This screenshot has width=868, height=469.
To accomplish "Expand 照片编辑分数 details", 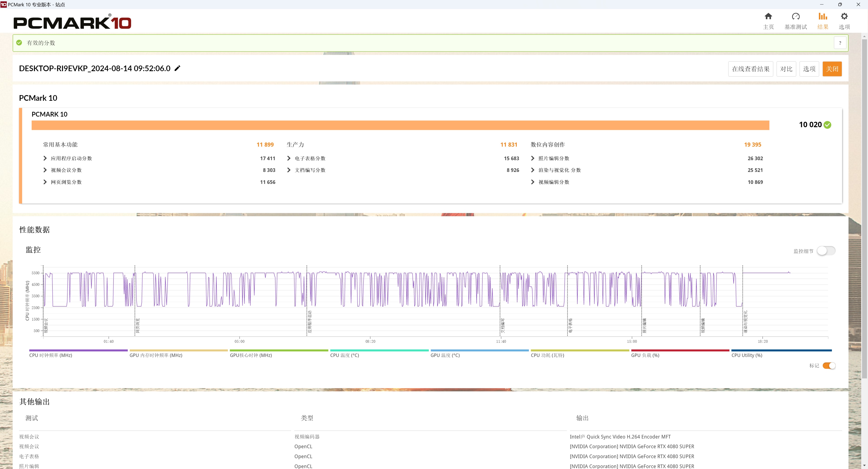I will click(532, 158).
